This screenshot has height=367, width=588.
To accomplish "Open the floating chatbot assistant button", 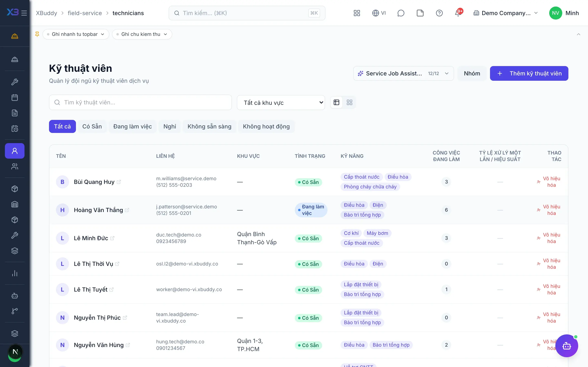I will (566, 346).
